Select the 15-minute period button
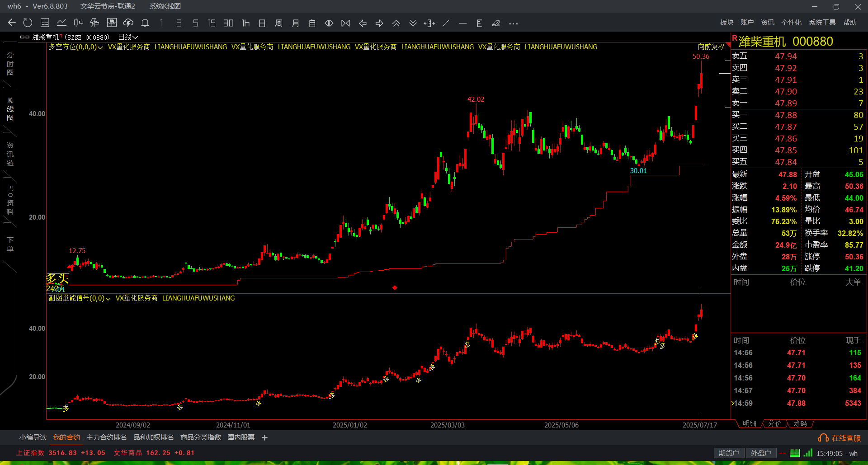Image resolution: width=868 pixels, height=465 pixels. pyautogui.click(x=212, y=23)
